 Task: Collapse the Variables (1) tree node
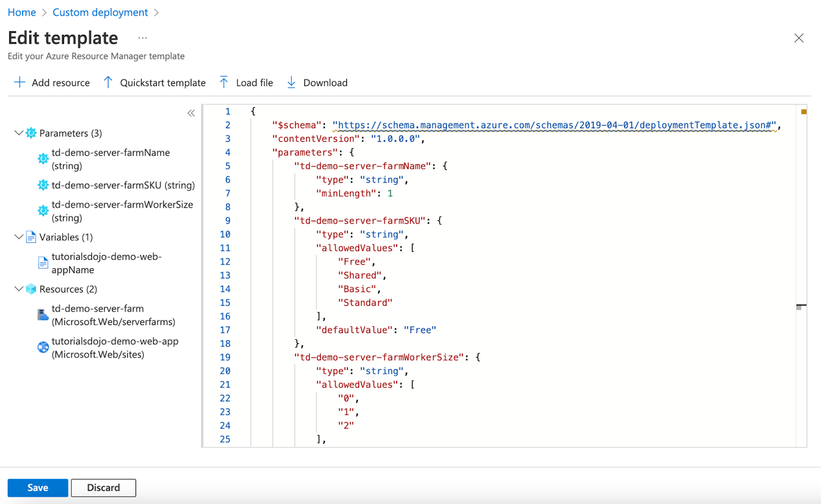click(18, 237)
